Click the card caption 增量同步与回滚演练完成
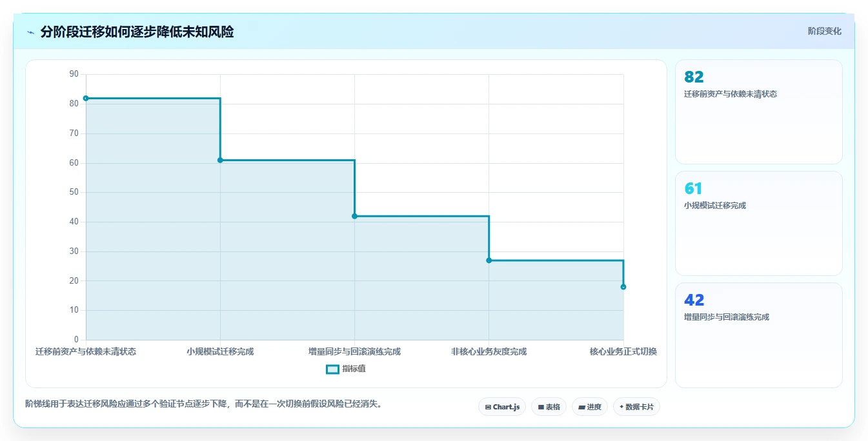 pyautogui.click(x=727, y=317)
